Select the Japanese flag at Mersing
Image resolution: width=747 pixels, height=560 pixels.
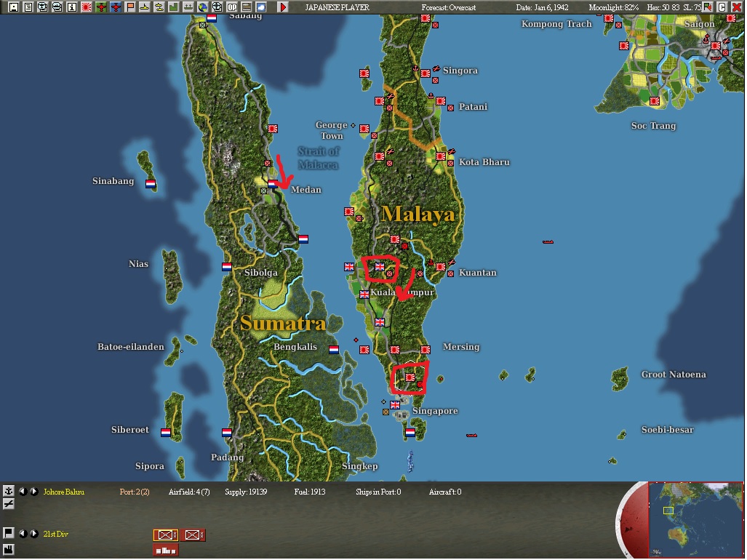point(426,350)
